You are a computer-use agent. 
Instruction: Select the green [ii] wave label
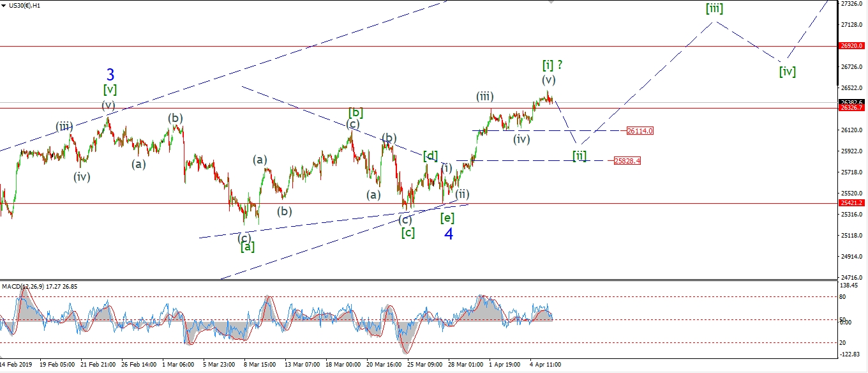(x=579, y=155)
